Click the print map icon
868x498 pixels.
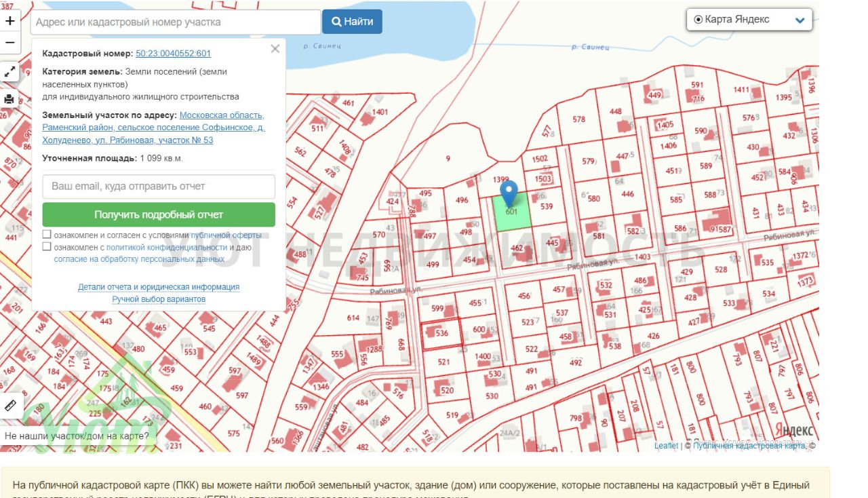pos(10,99)
